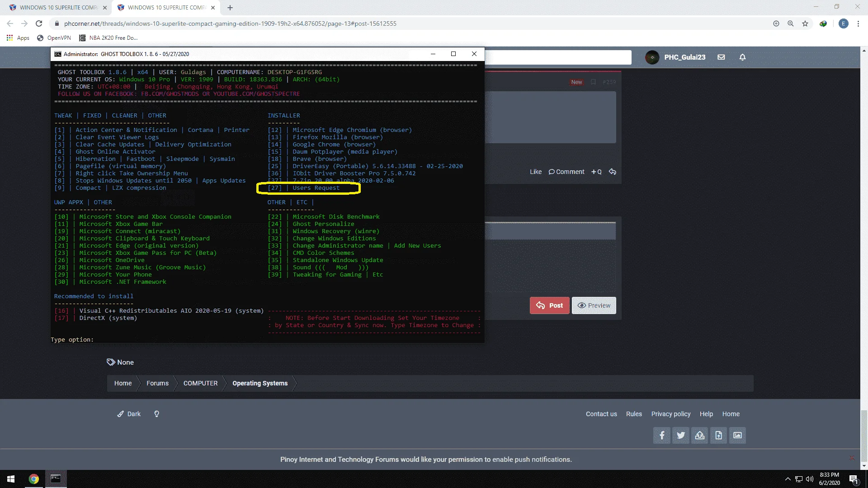Show hidden system tray icons

(x=788, y=479)
